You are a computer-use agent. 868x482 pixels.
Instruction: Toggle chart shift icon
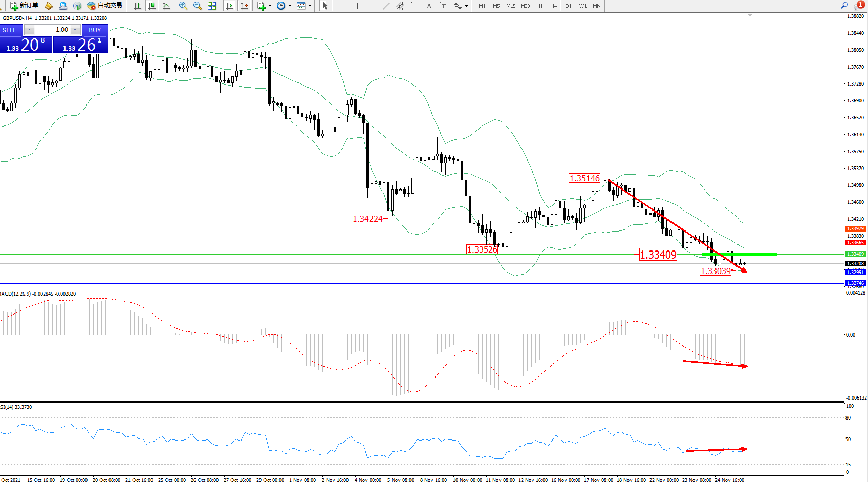[244, 6]
